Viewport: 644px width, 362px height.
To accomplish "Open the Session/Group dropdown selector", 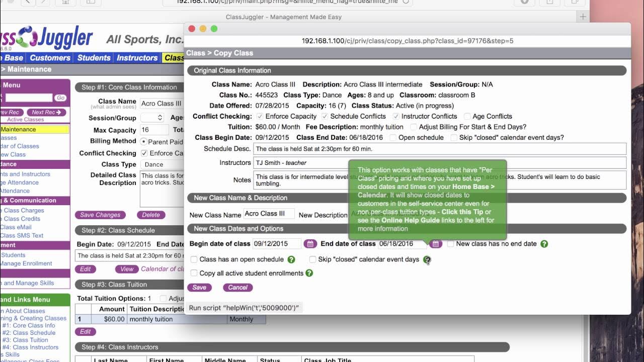I will 152,118.
